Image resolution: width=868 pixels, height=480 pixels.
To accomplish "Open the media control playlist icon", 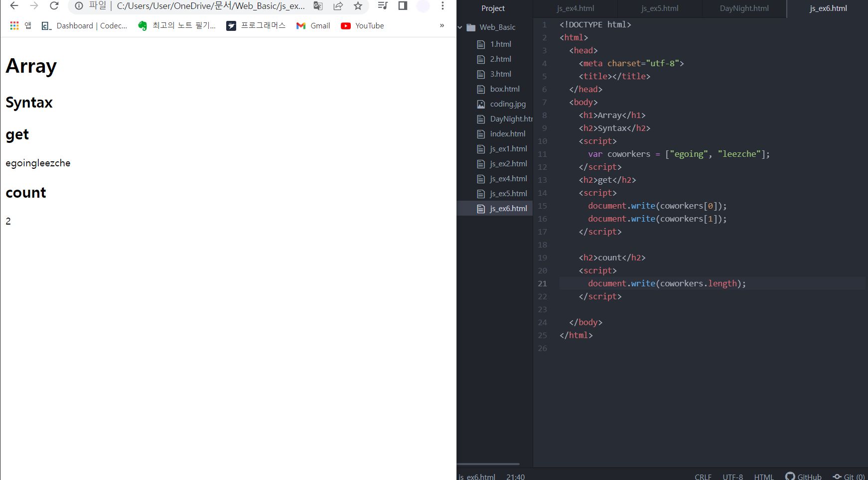I will [383, 6].
